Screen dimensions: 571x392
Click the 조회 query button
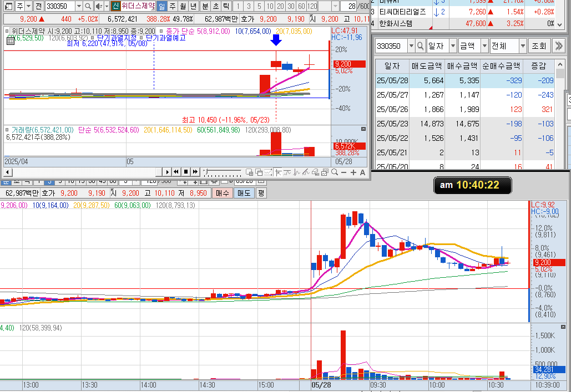coord(539,46)
